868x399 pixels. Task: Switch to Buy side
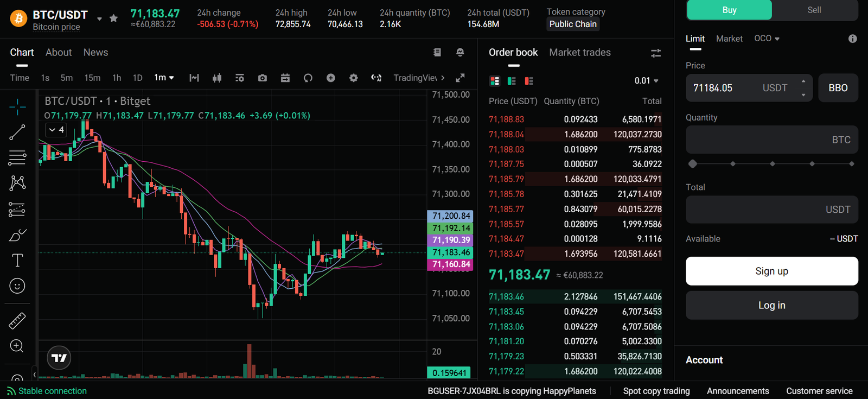(x=729, y=10)
